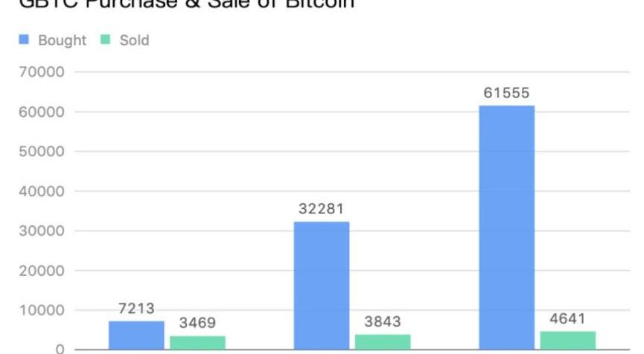644x354 pixels.
Task: Click the 32281 data label
Action: [321, 209]
